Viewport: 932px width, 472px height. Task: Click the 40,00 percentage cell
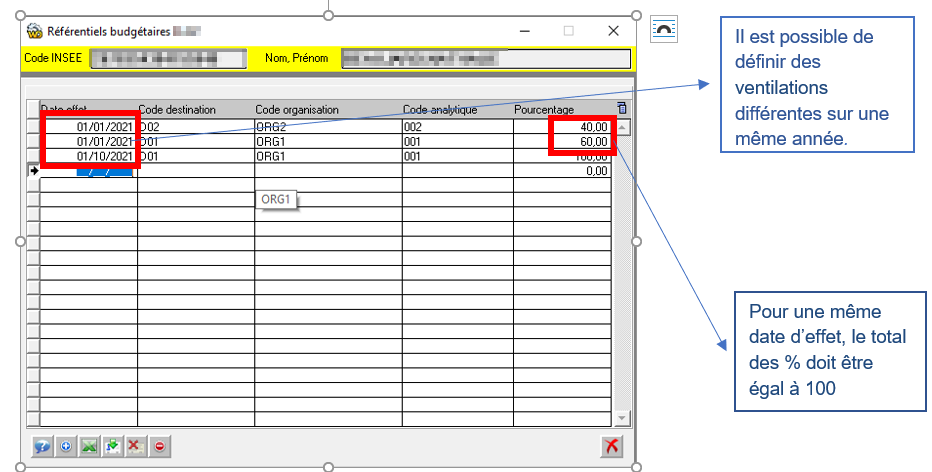tap(562, 127)
